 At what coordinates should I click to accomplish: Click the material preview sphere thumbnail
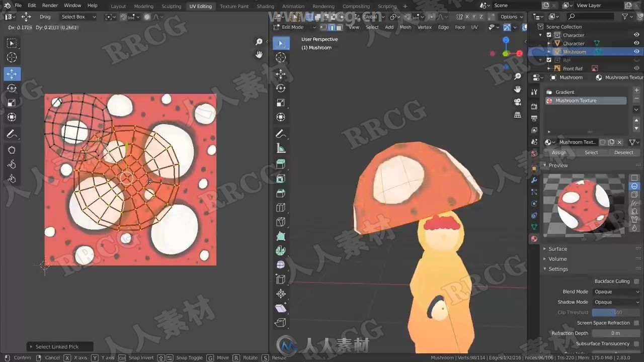pos(584,206)
